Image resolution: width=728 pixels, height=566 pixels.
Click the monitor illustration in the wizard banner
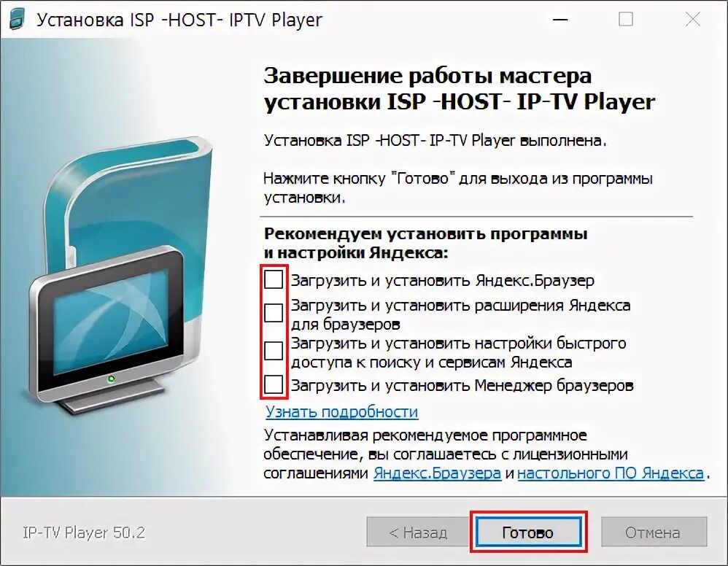coord(107,330)
